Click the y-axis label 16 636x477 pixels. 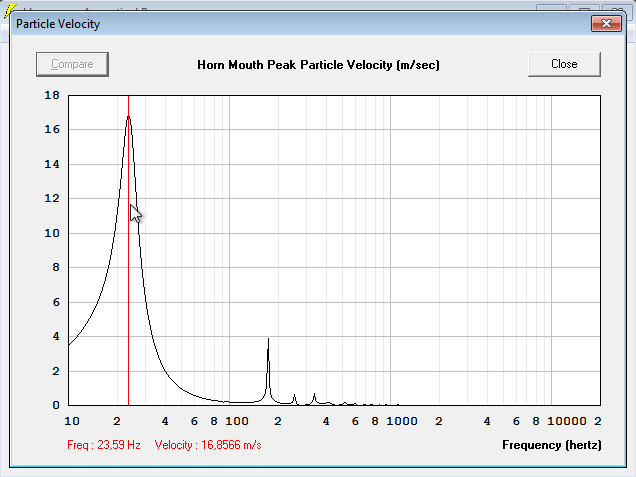[52, 129]
